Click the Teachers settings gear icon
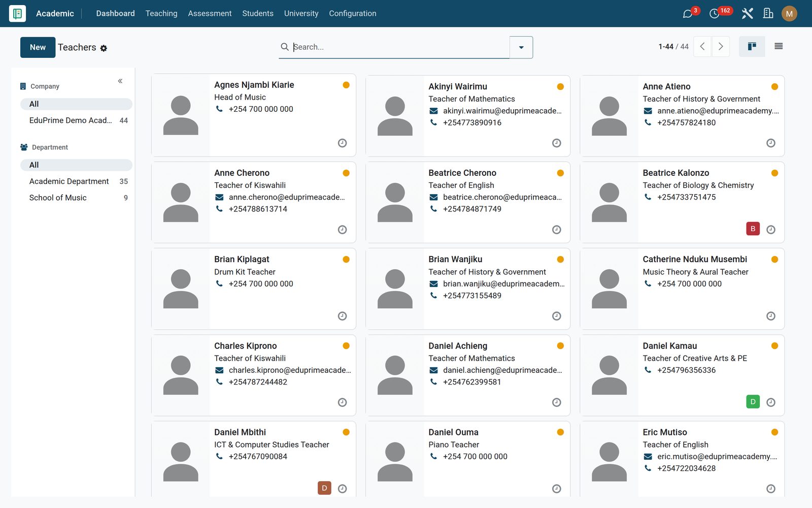The width and height of the screenshot is (812, 508). (x=104, y=48)
